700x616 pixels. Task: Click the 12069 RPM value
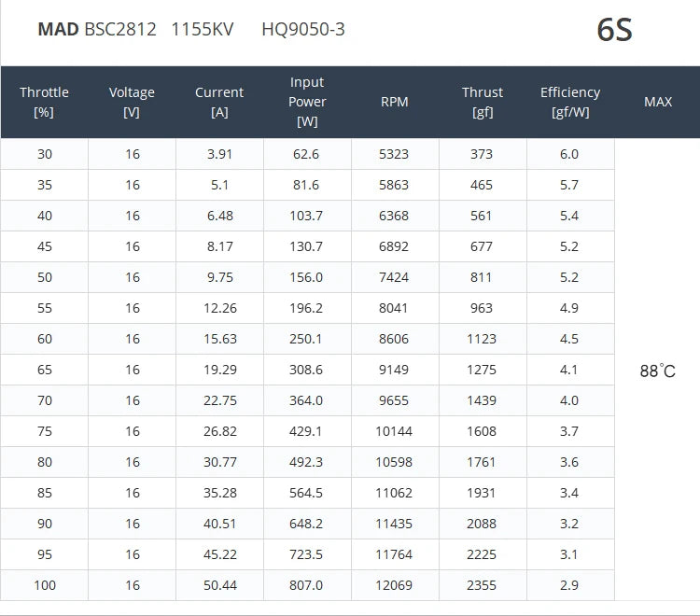coord(394,585)
